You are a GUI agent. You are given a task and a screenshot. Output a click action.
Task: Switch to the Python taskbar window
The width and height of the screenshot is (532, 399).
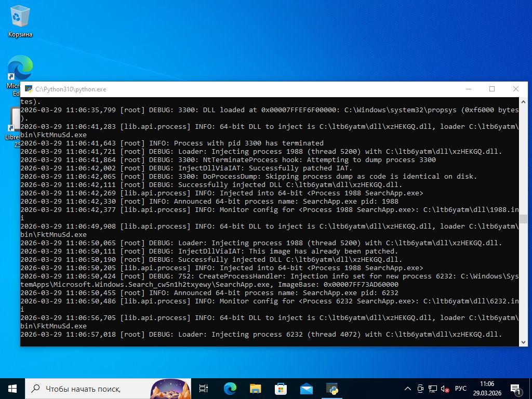point(332,388)
